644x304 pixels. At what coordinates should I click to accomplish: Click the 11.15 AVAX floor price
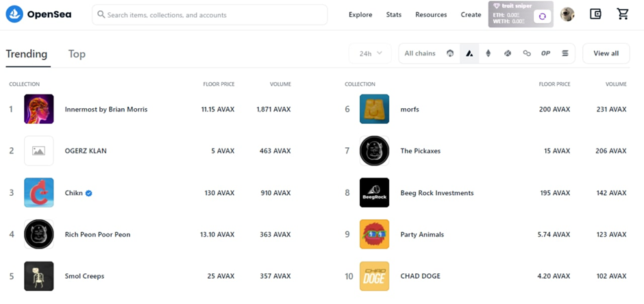pos(218,110)
